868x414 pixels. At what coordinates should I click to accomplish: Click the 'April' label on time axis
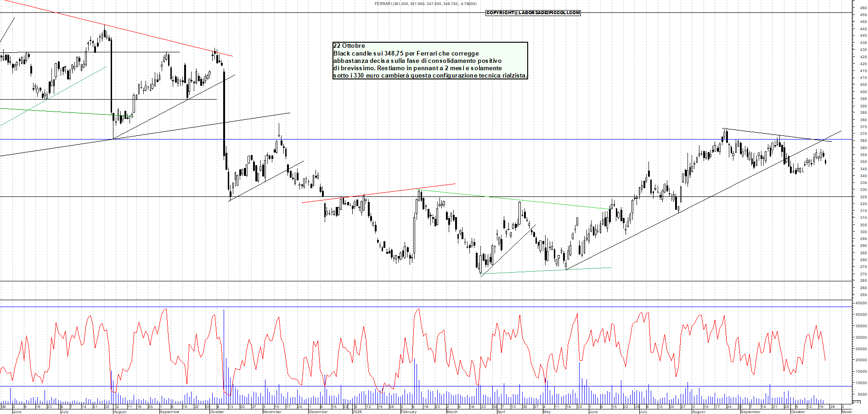(x=501, y=412)
